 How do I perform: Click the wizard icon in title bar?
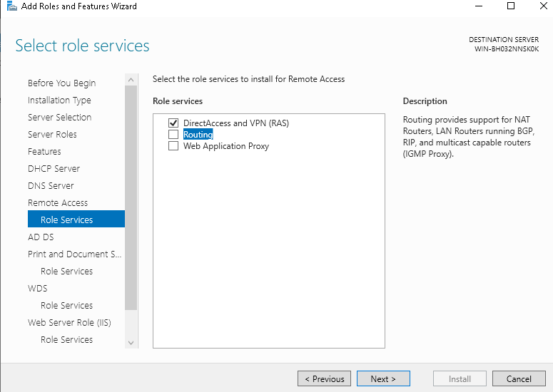click(x=11, y=6)
